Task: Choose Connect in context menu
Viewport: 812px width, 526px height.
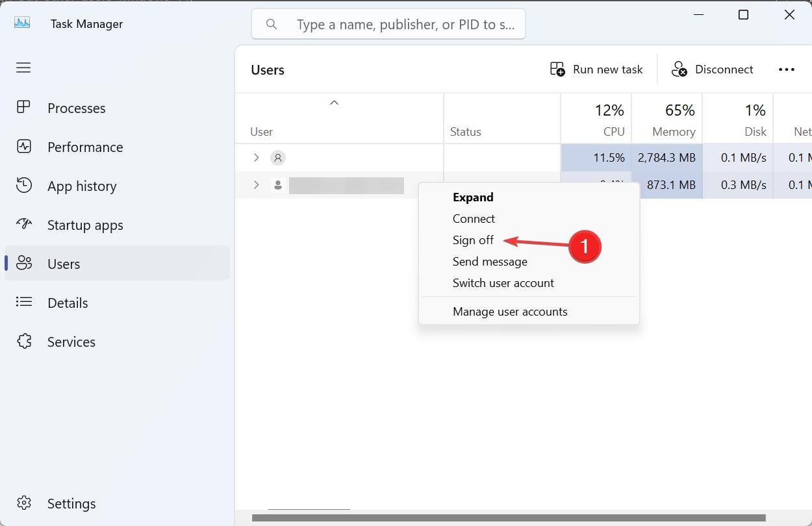Action: tap(529, 219)
